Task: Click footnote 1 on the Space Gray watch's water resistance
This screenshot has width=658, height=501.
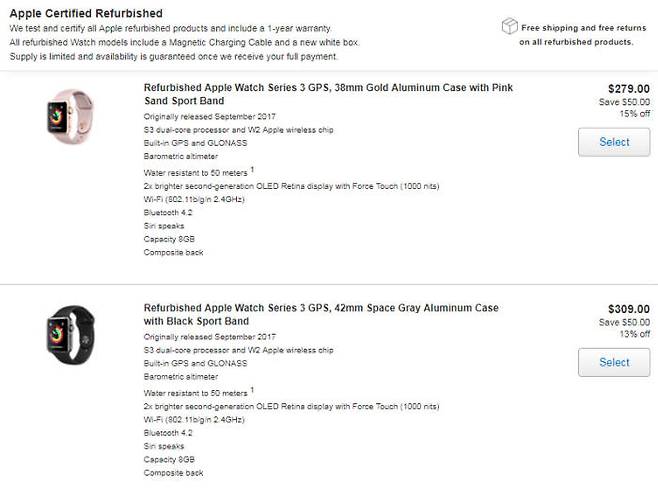Action: click(252, 390)
